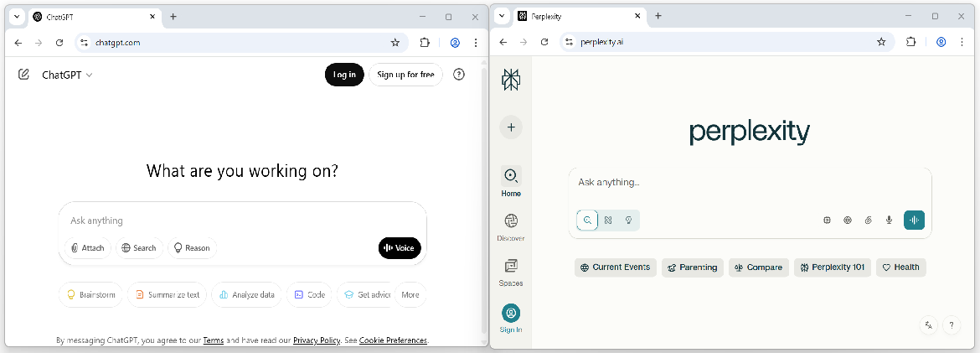Open the help question mark icon in ChatGPT

coord(459,75)
